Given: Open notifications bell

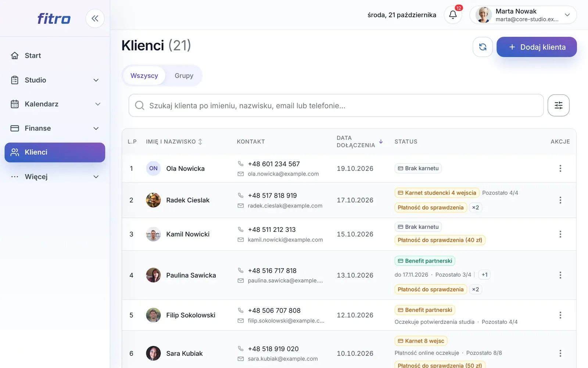Looking at the screenshot, I should [453, 15].
